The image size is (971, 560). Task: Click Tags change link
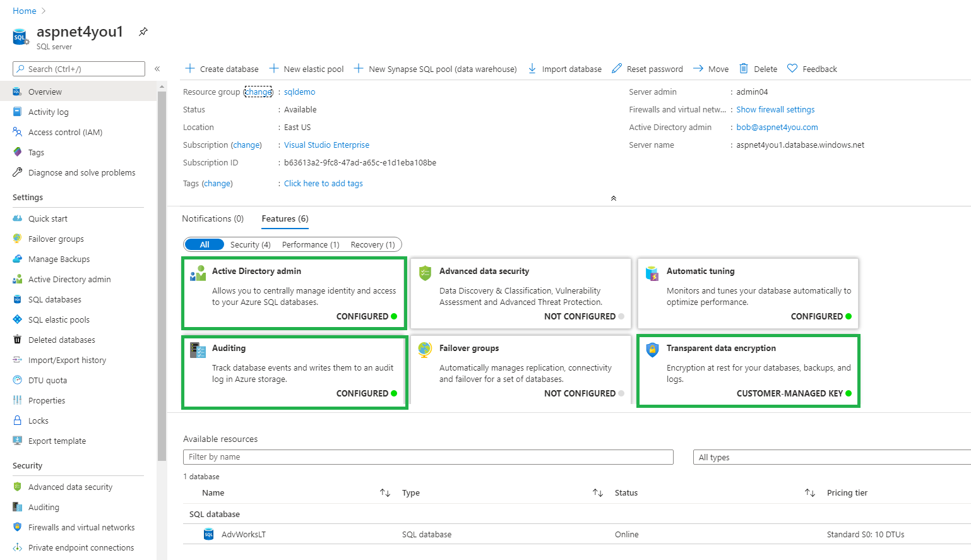tap(217, 183)
